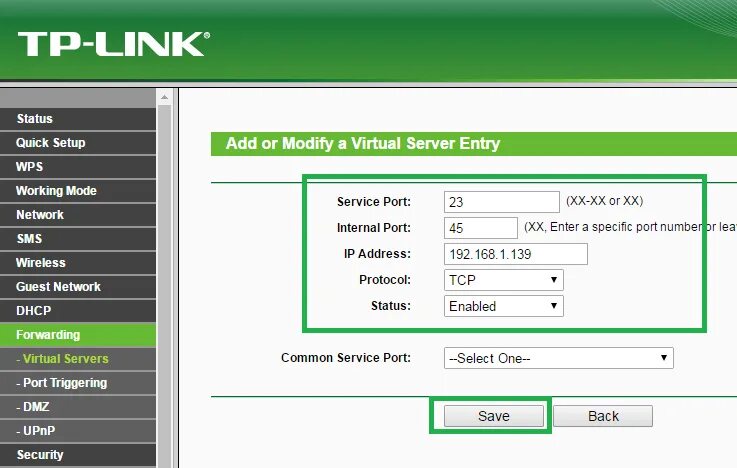Click the Internal Port input field
The height and width of the screenshot is (468, 737).
(x=481, y=228)
